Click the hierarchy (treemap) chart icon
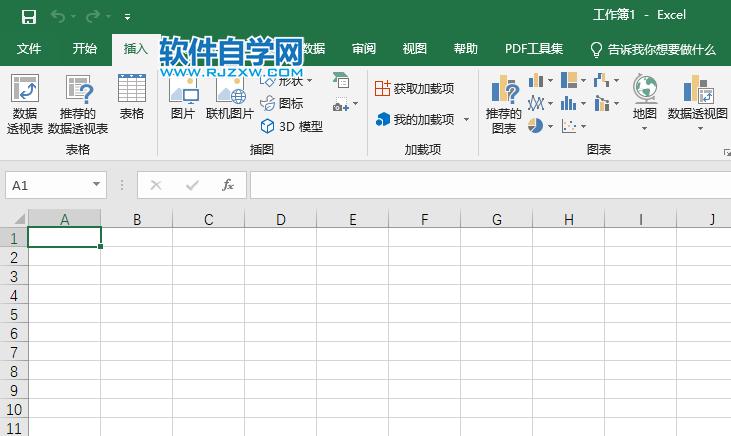 [569, 81]
